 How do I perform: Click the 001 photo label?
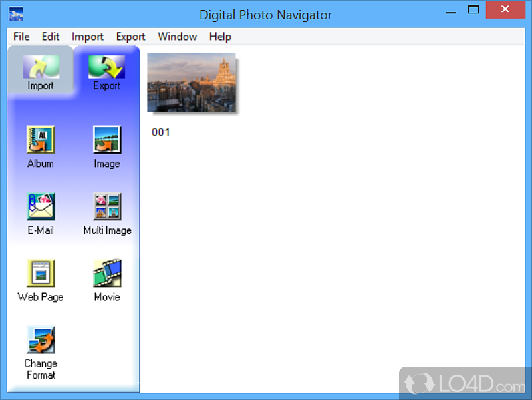[161, 132]
